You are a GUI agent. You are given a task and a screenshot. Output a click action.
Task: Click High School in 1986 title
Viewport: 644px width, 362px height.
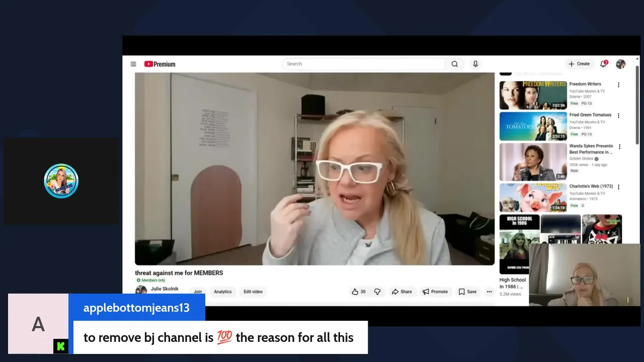(513, 283)
